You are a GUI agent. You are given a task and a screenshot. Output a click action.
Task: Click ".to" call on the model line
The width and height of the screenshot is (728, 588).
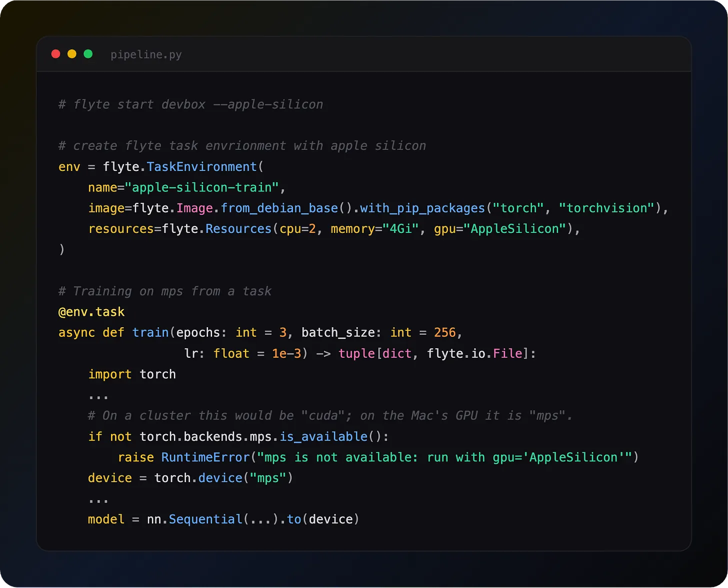294,520
